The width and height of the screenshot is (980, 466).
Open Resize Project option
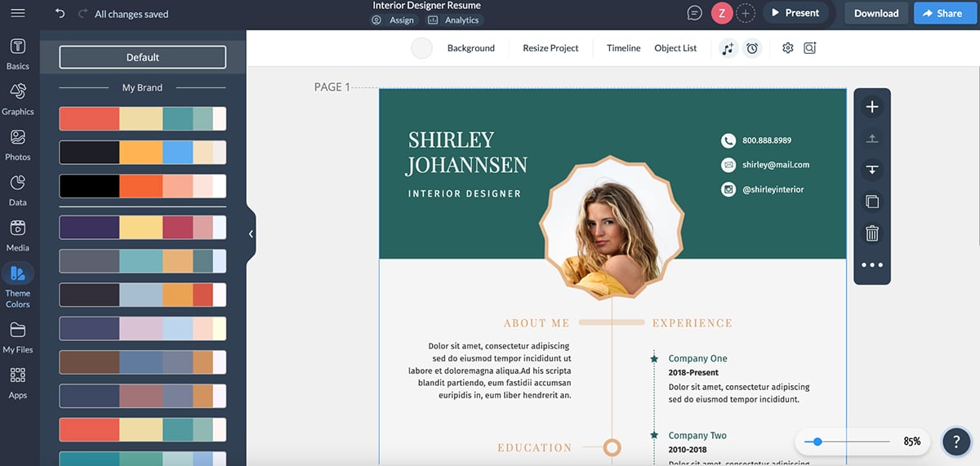point(550,48)
